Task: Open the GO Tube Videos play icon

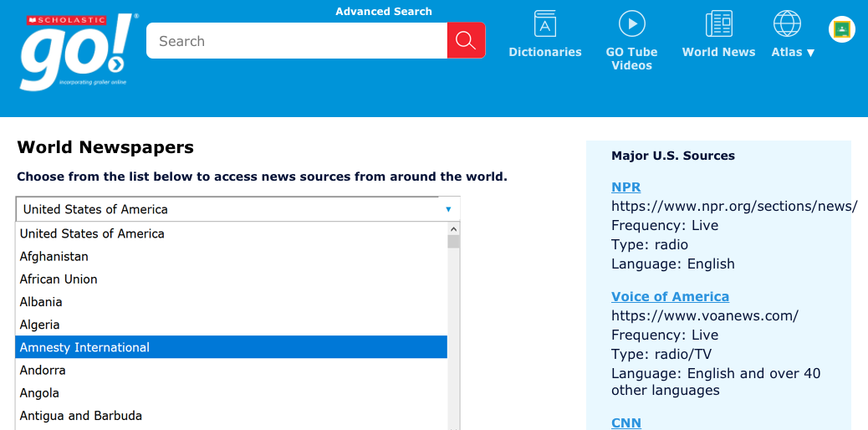Action: (x=631, y=23)
